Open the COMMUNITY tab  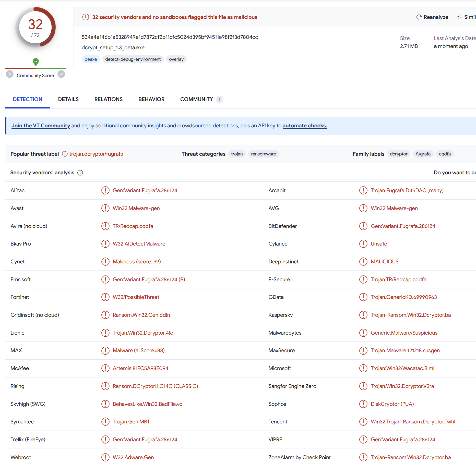click(x=196, y=99)
